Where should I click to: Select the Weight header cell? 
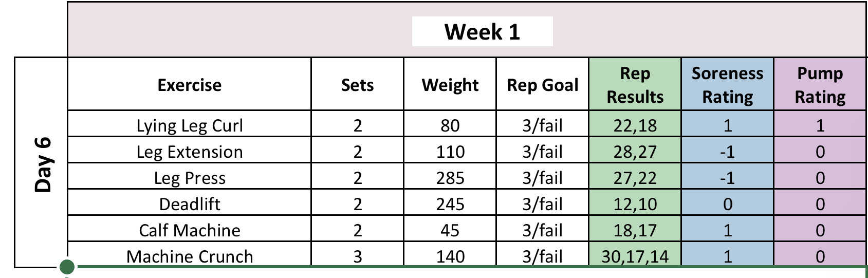point(450,85)
